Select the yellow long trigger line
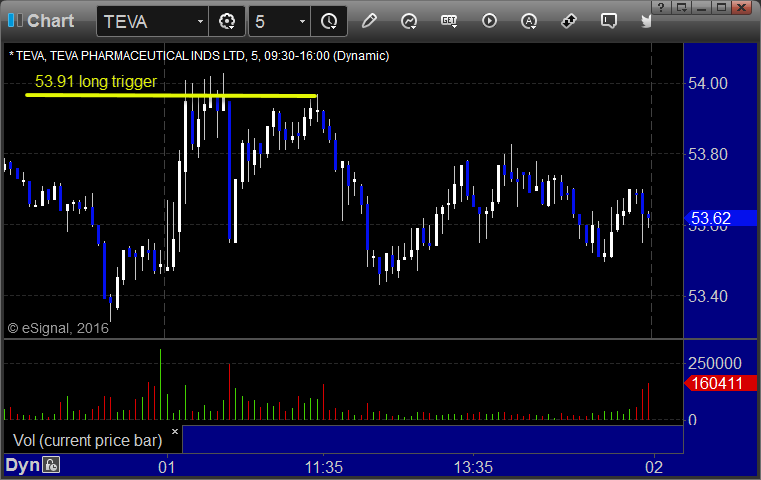Image resolution: width=761 pixels, height=480 pixels. point(171,95)
